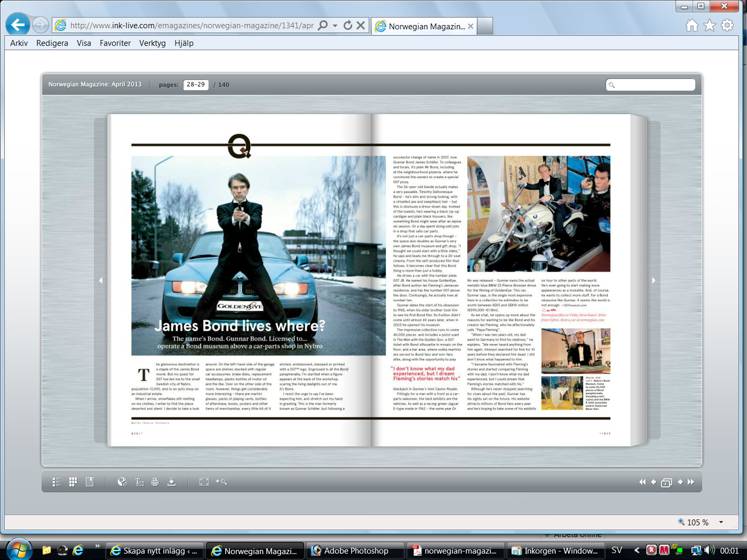Open the Verktyg menu

(152, 43)
